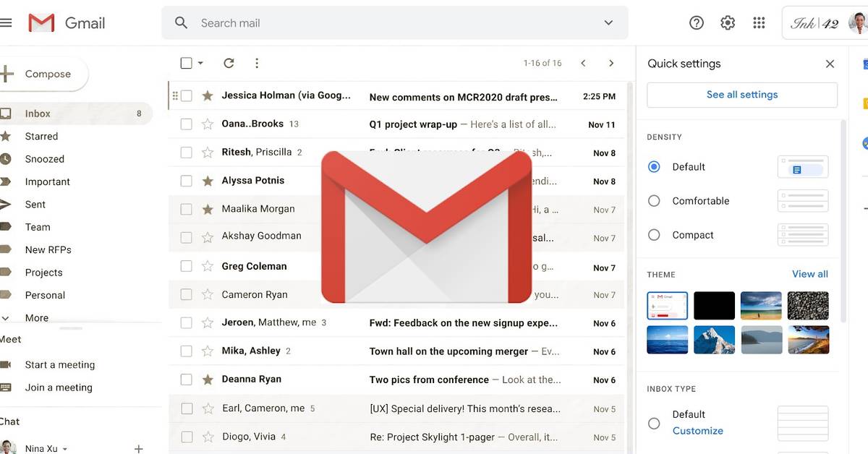Open the Settings gear icon
This screenshot has width=868, height=454.
coord(728,23)
